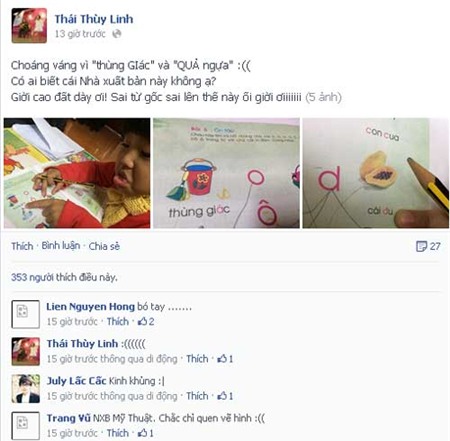Viewport: 450px width, 441px height.
Task: Click Trang Vũ's placeholder avatar
Action: [25, 426]
